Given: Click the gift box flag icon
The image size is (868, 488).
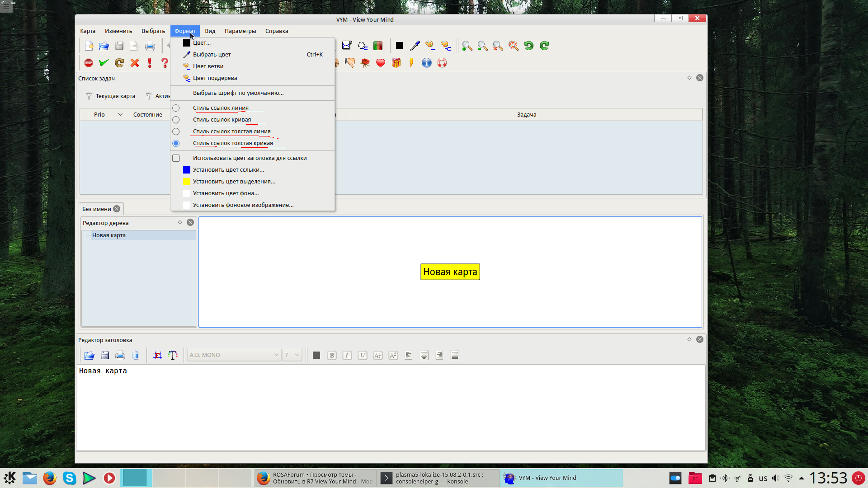Looking at the screenshot, I should [x=396, y=63].
